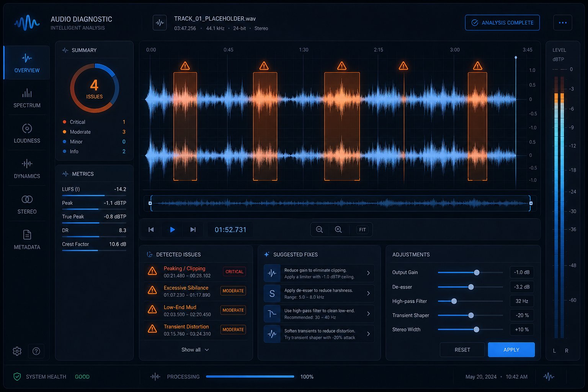Click the Transient Shaper -20 % field

point(522,315)
